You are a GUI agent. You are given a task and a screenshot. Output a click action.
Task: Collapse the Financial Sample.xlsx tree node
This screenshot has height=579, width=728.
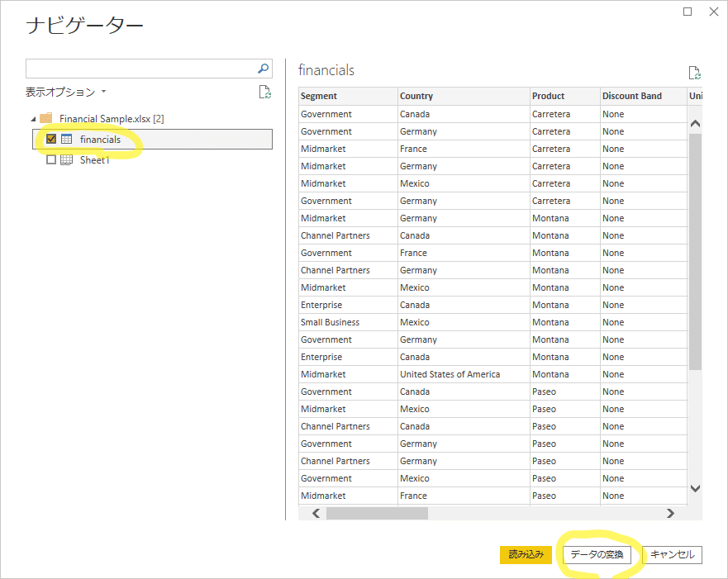pos(33,119)
